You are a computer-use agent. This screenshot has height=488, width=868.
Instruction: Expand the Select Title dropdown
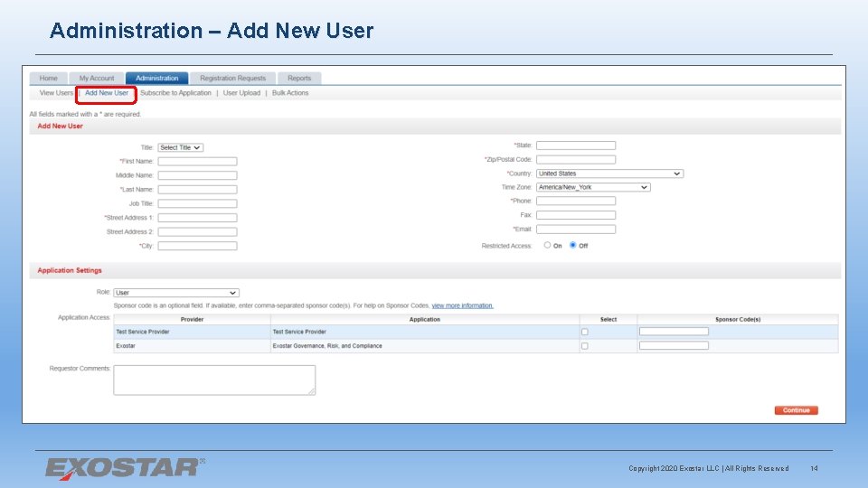click(181, 147)
